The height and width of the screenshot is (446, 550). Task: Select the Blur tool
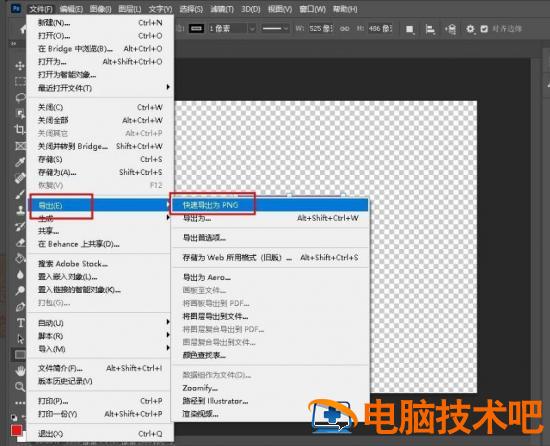(x=20, y=274)
